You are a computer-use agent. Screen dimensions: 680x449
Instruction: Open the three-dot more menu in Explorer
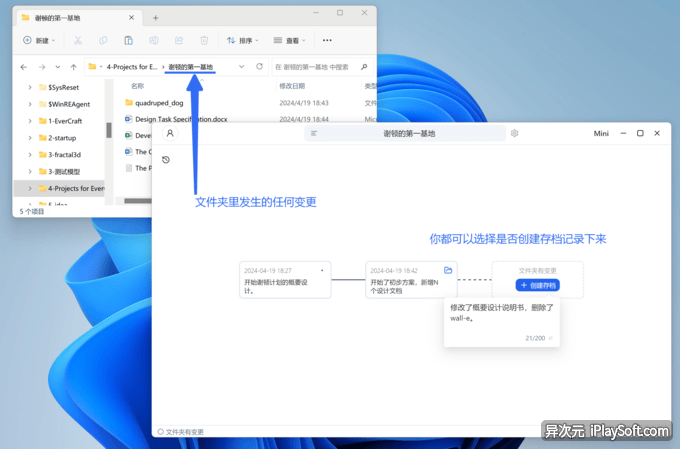(327, 40)
